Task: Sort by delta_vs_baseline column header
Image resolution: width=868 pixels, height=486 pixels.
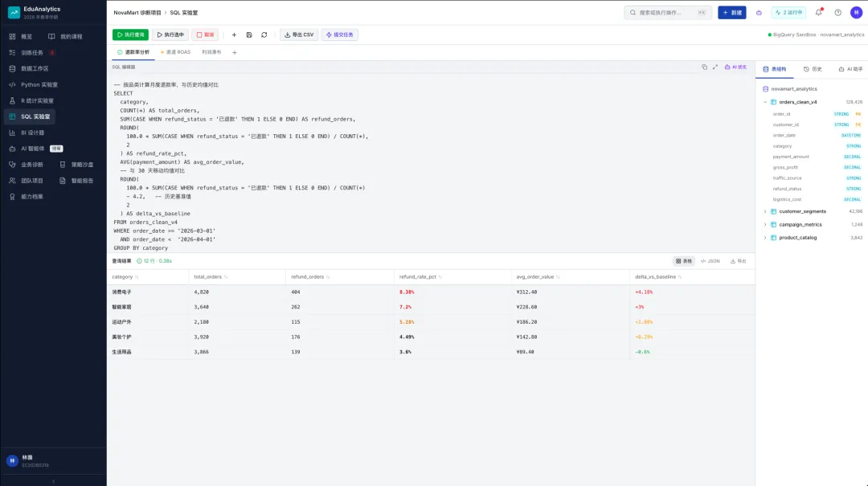Action: 658,277
